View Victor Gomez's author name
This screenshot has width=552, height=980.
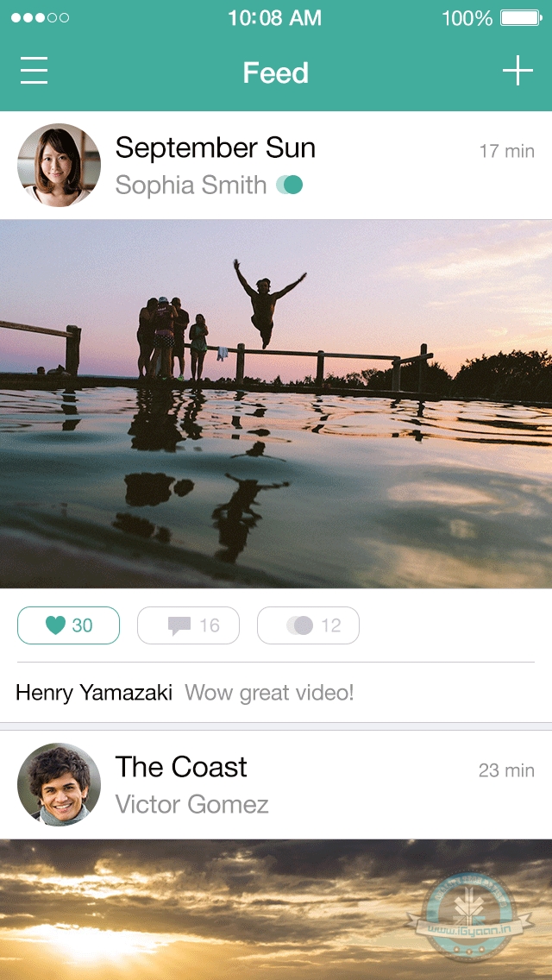(191, 805)
